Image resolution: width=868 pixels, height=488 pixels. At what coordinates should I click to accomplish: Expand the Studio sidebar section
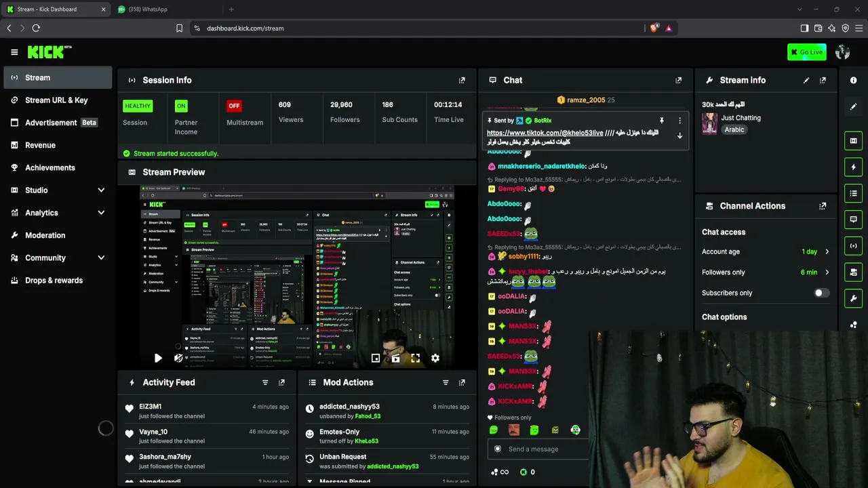[101, 190]
